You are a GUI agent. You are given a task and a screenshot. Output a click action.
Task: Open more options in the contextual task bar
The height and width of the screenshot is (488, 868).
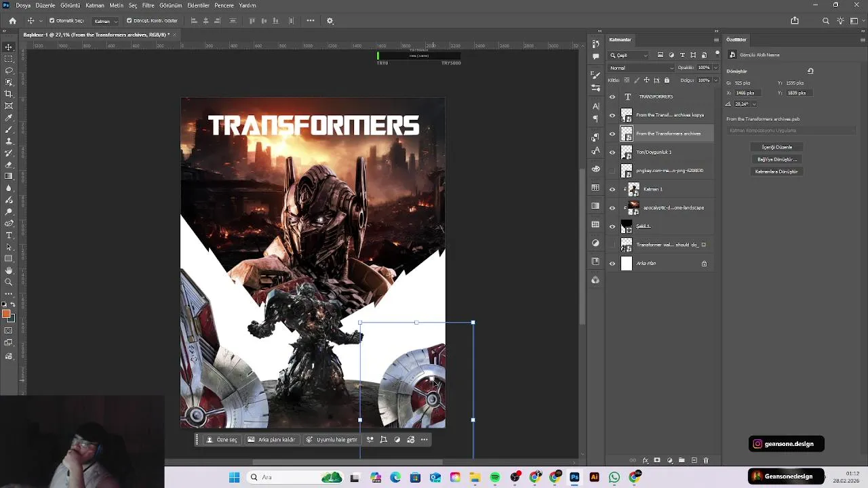pyautogui.click(x=425, y=439)
